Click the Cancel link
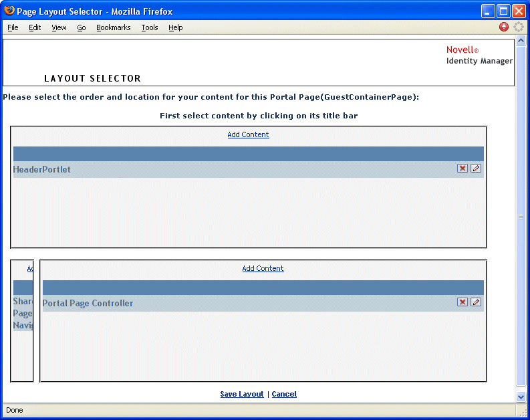The width and height of the screenshot is (530, 420). click(284, 394)
